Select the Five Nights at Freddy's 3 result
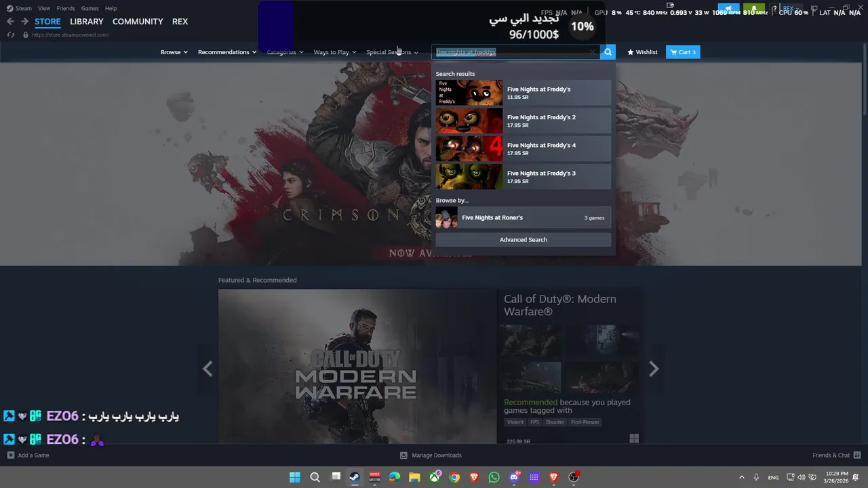Screen dimensions: 868x488 click(x=524, y=177)
